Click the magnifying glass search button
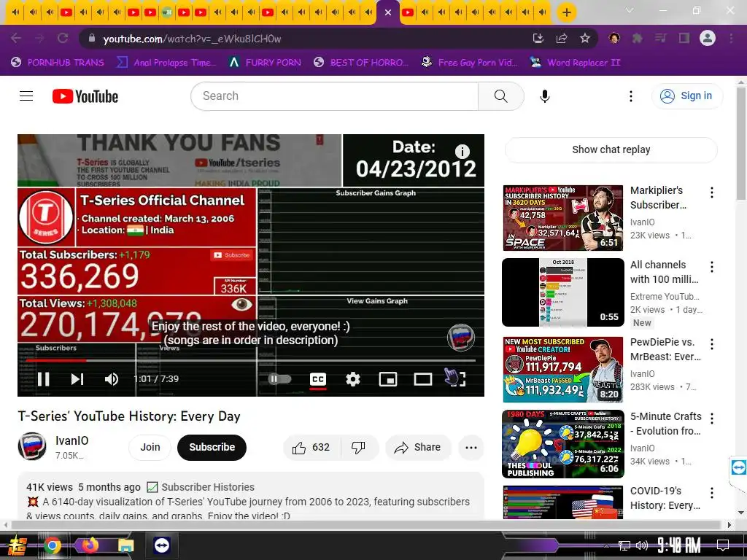The width and height of the screenshot is (747, 560). pos(500,96)
